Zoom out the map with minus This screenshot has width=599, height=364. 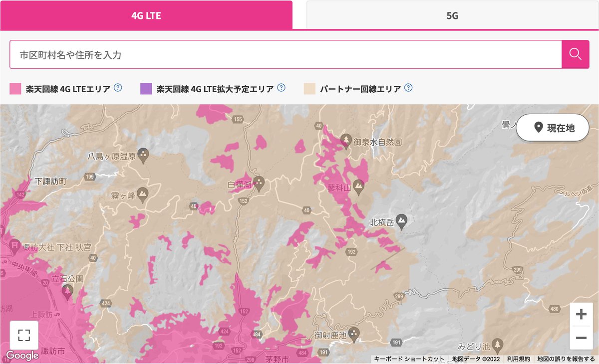click(x=581, y=338)
